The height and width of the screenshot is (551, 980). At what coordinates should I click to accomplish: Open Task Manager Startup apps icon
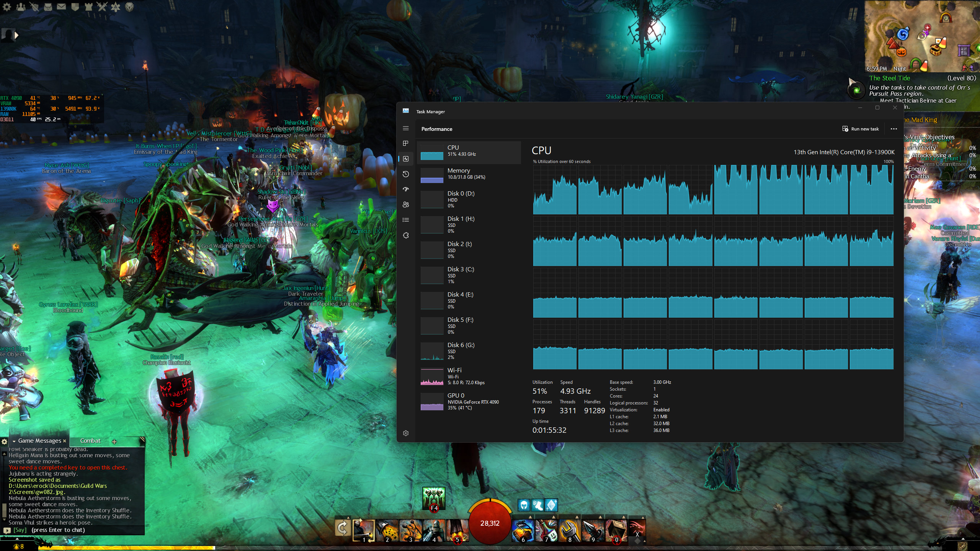[x=406, y=189]
